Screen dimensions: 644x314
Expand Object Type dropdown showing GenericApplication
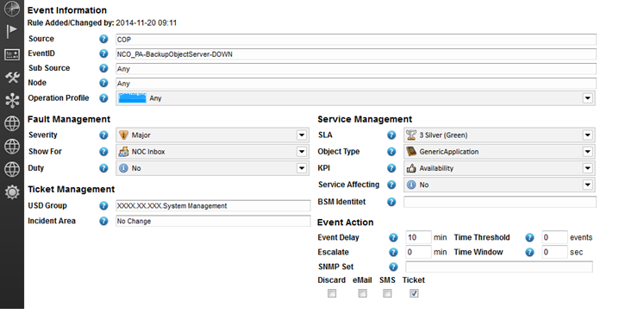pyautogui.click(x=500, y=152)
